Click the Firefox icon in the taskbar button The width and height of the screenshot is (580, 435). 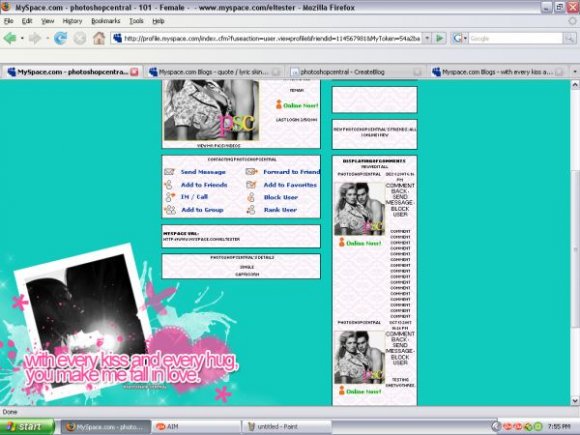click(x=70, y=427)
